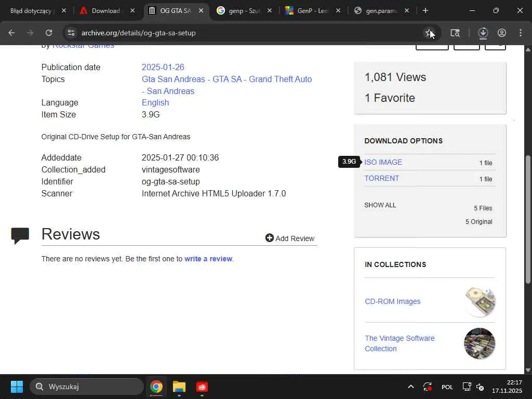
Task: Open The Vintage Software Collection link
Action: coord(400,343)
